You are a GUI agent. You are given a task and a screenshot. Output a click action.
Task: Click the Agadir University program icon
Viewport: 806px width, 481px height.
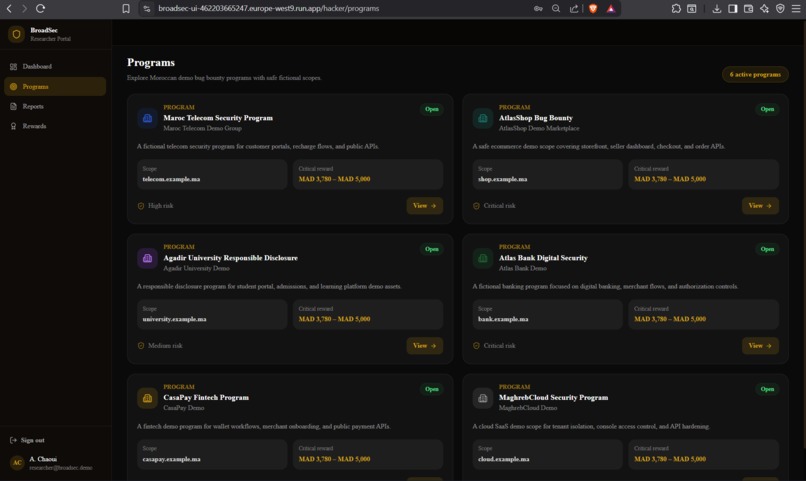tap(147, 258)
